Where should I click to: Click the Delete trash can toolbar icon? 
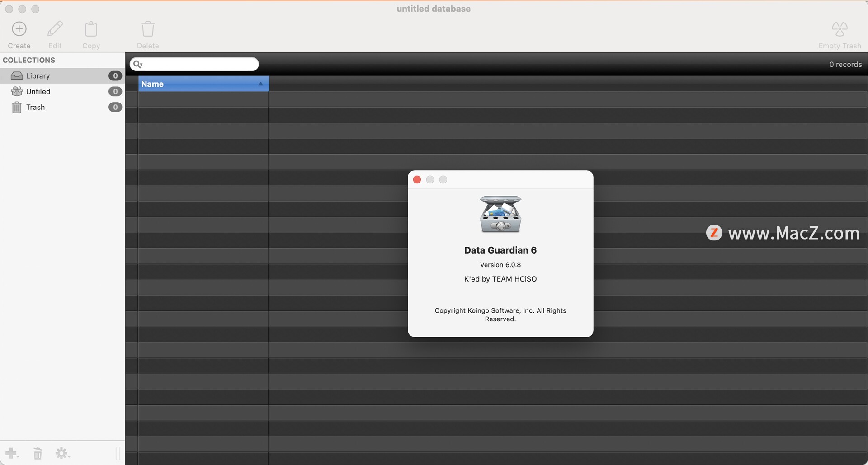(x=148, y=29)
